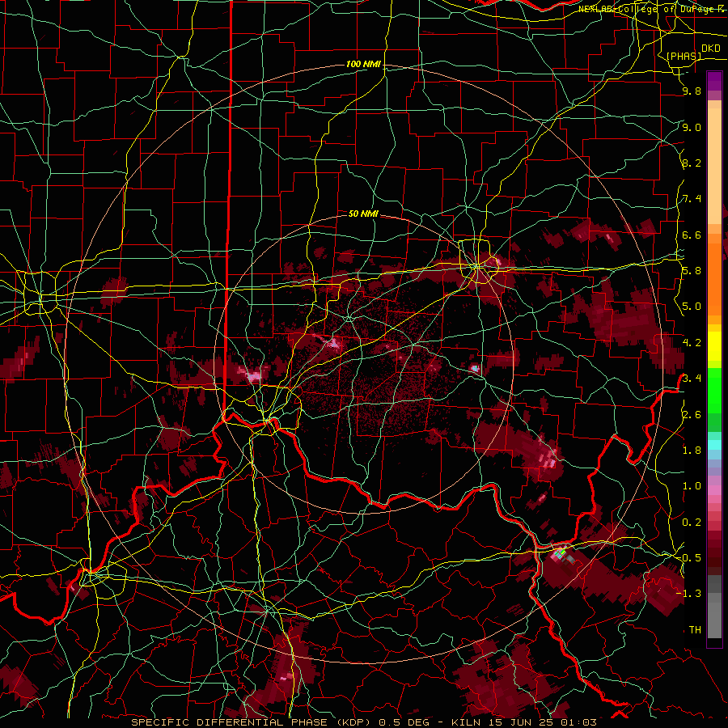Click the -0.5 scale value
Viewport: 728px width, 728px height.
click(x=691, y=557)
